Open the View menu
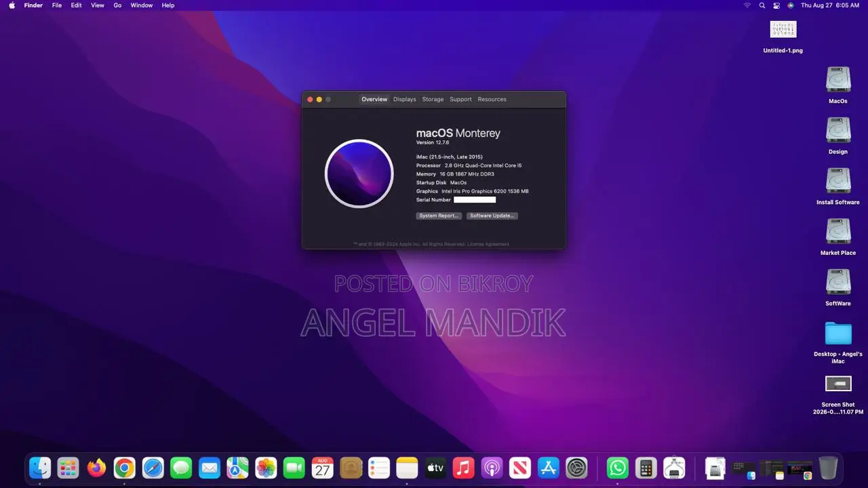Viewport: 868px width, 488px height. [x=98, y=5]
